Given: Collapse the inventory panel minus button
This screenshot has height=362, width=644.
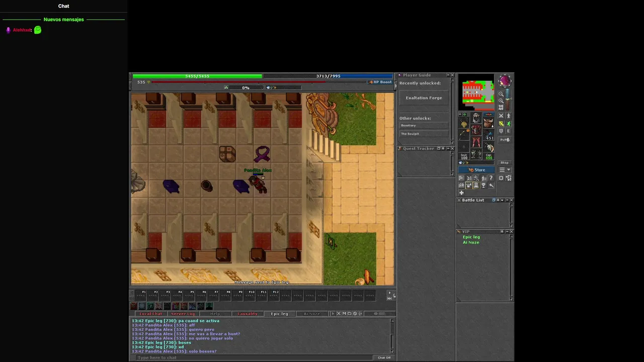Looking at the screenshot, I should (460, 114).
